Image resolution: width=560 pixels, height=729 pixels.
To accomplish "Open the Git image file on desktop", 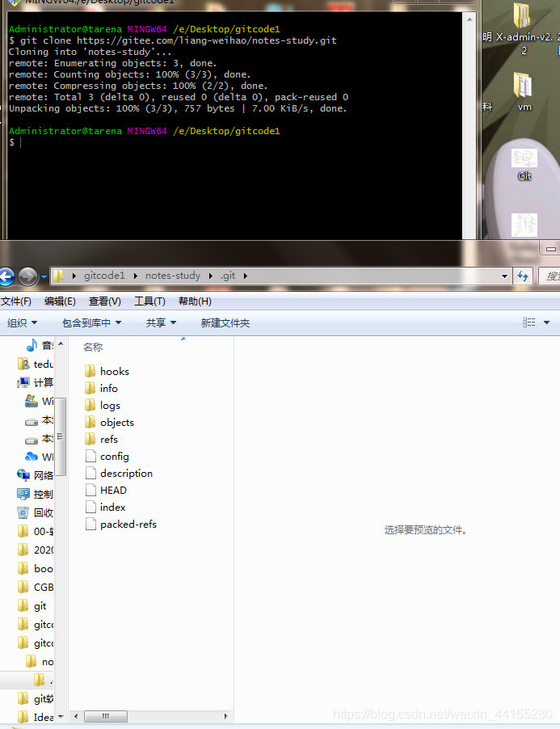I will [524, 165].
